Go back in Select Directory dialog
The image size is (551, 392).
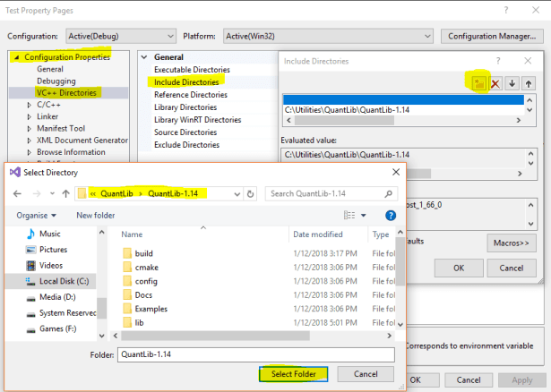tap(17, 193)
